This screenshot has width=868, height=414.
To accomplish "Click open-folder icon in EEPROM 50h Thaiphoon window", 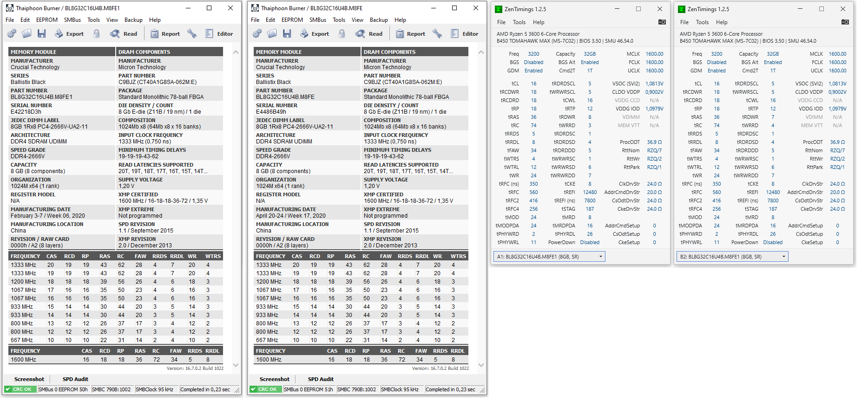I will click(x=27, y=33).
